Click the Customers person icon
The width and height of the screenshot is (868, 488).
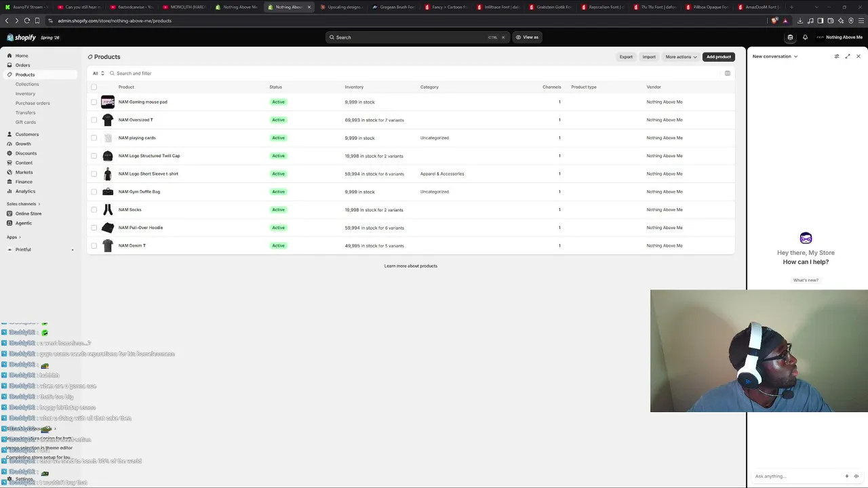[x=9, y=134]
